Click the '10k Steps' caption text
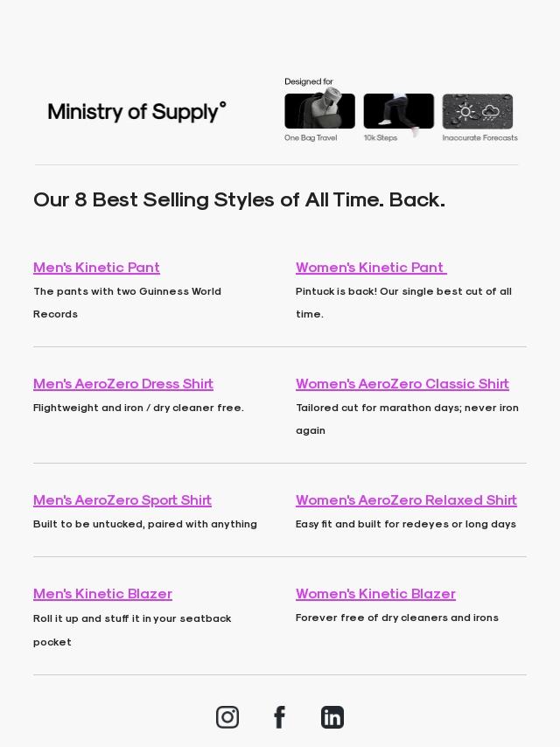Viewport: 560px width, 747px height. click(381, 137)
